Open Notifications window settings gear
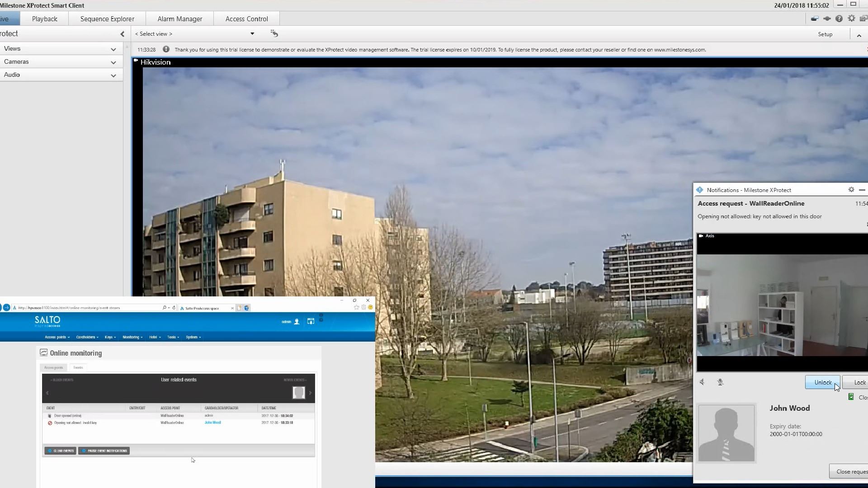868x488 pixels. pos(851,190)
